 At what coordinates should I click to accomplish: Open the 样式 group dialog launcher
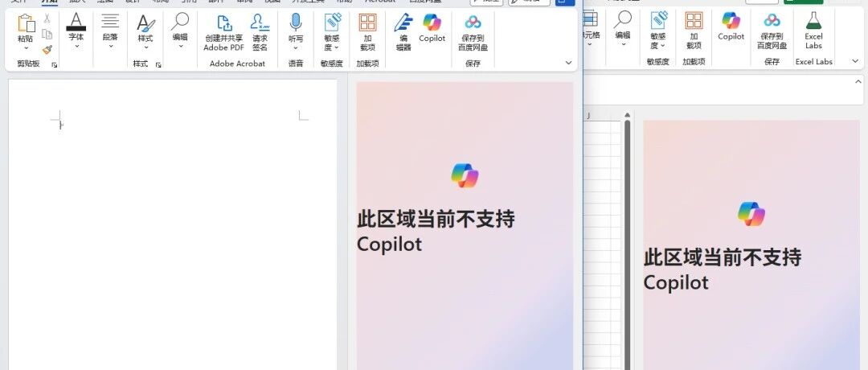(158, 65)
